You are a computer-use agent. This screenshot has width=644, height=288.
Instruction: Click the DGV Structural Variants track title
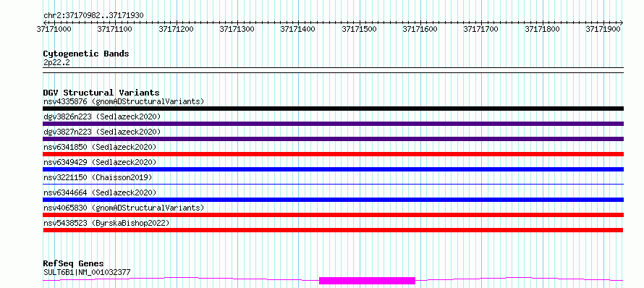pos(101,93)
